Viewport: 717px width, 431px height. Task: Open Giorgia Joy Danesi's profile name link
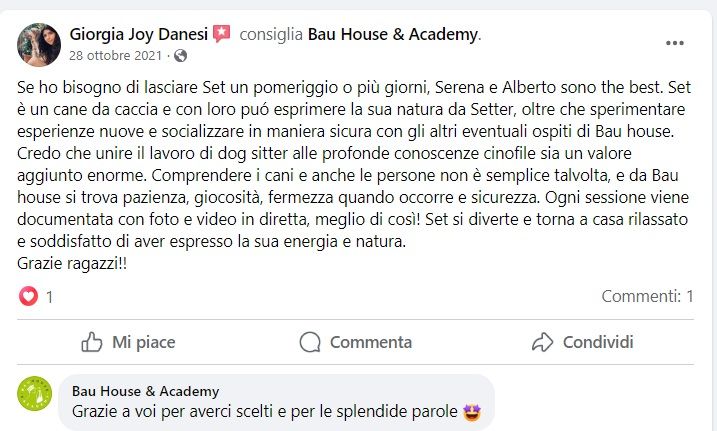click(138, 35)
